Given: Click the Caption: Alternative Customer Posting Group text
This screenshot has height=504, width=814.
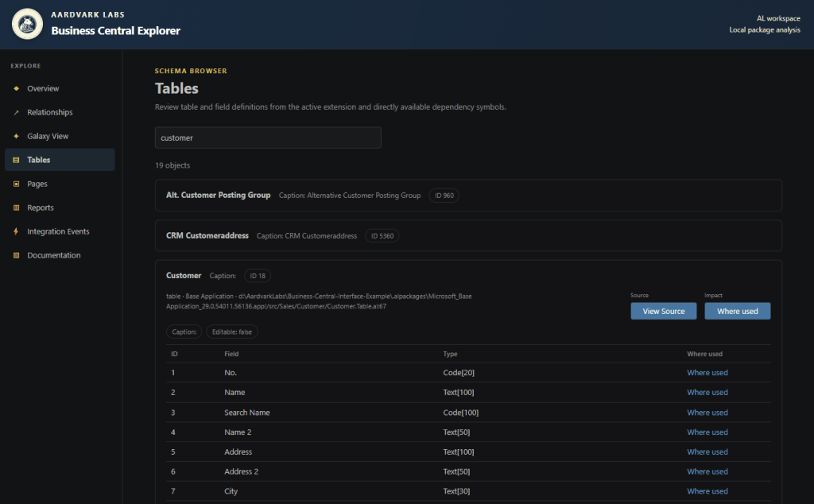Looking at the screenshot, I should pos(350,196).
